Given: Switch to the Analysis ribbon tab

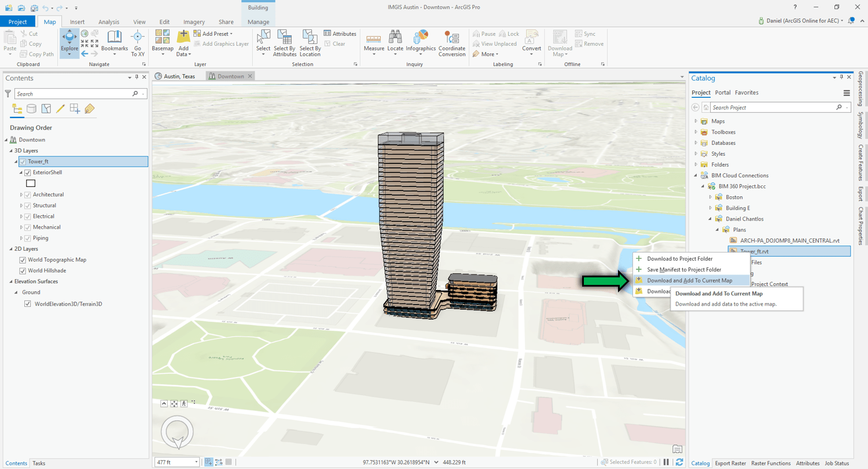Looking at the screenshot, I should 109,22.
